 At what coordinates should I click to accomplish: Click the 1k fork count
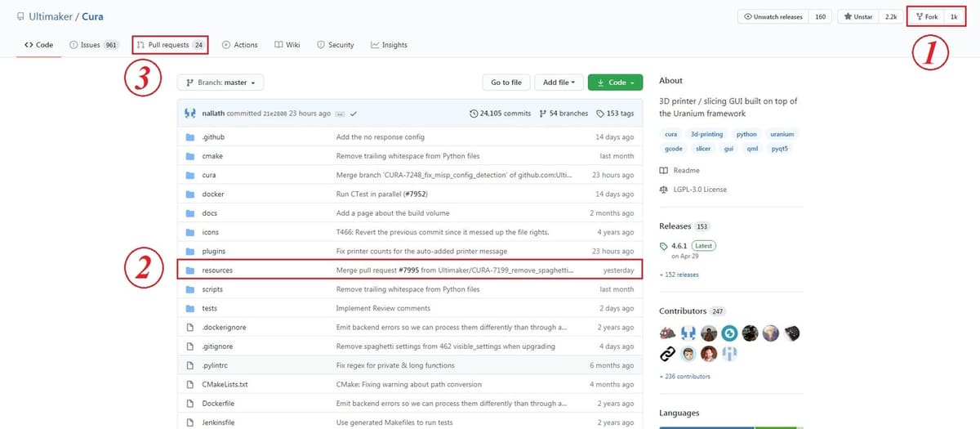pos(953,16)
